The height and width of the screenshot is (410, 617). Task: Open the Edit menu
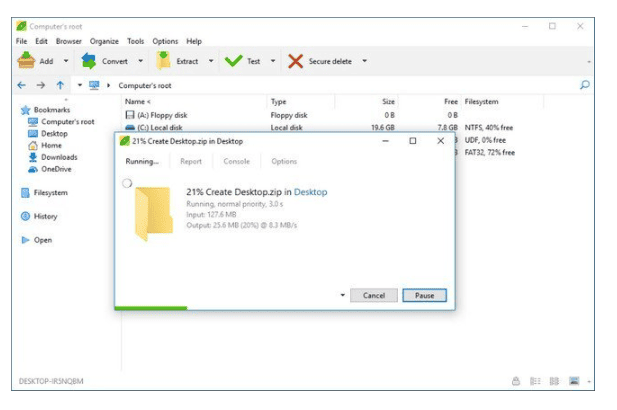click(x=41, y=41)
